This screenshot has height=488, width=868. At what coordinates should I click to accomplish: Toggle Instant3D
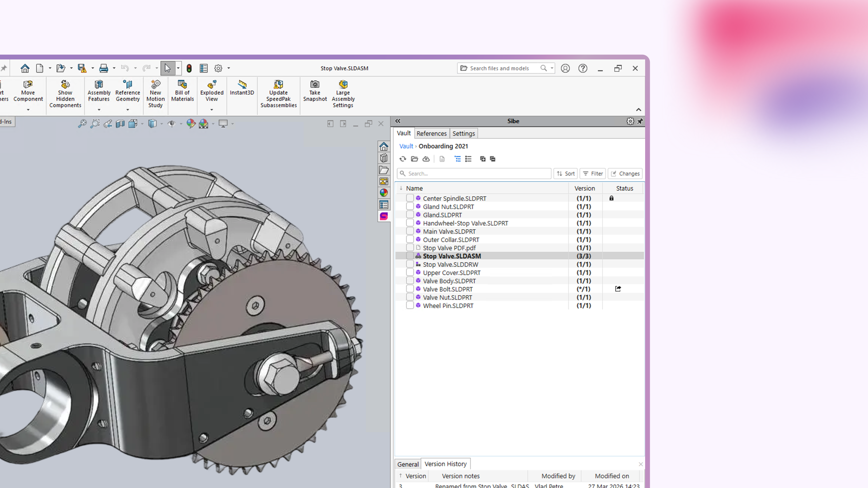(x=242, y=88)
